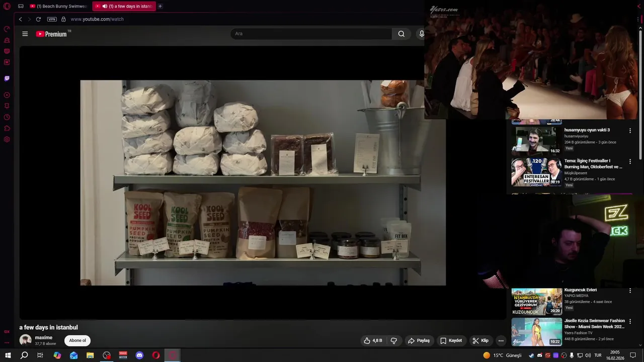Viewport: 644px width, 362px height.
Task: Share video via Paylaş button
Action: coord(419,340)
